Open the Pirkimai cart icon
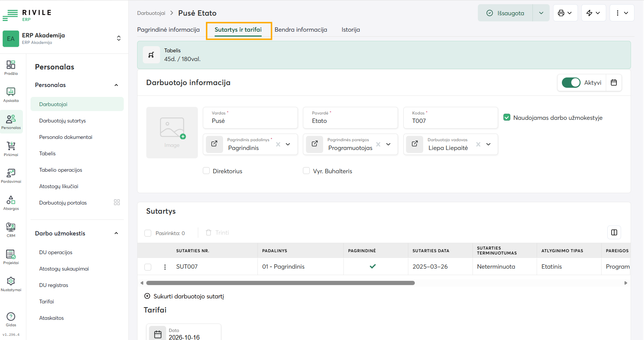The image size is (644, 340). tap(11, 149)
